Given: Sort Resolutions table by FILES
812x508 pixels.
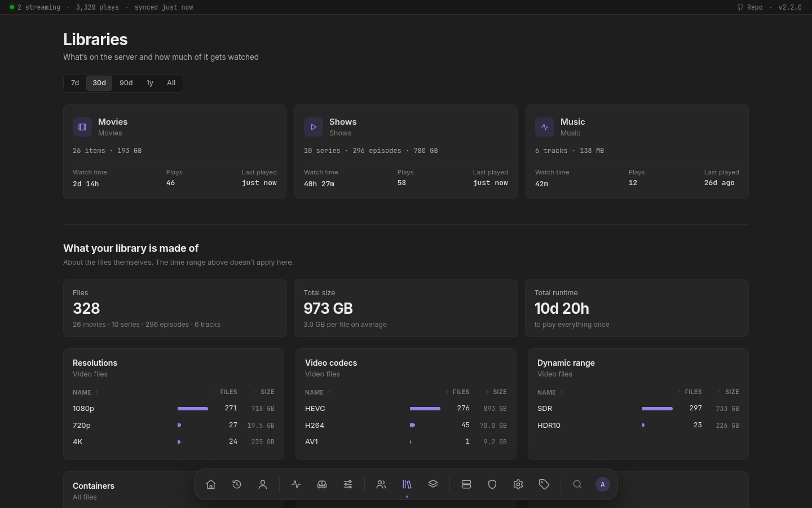Looking at the screenshot, I should tap(225, 392).
